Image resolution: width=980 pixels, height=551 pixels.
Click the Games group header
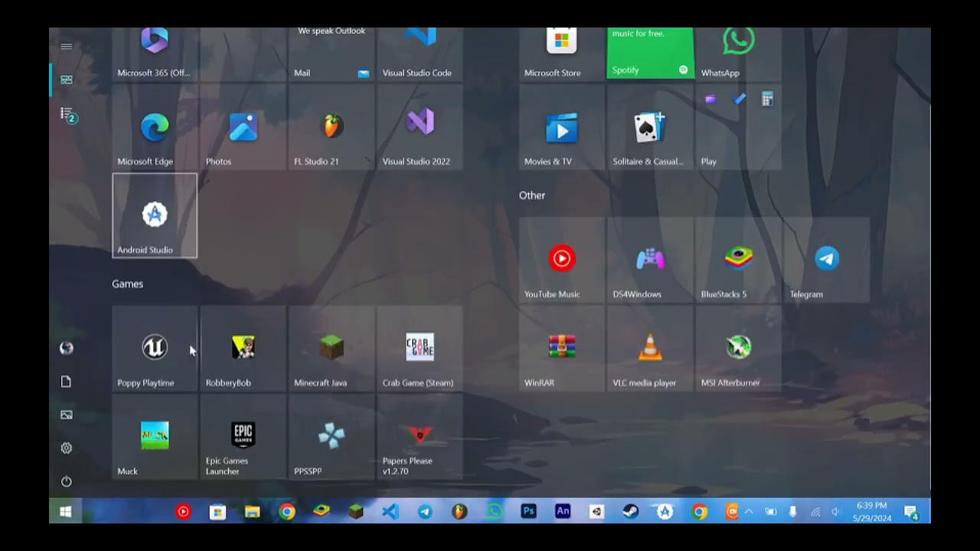point(128,284)
